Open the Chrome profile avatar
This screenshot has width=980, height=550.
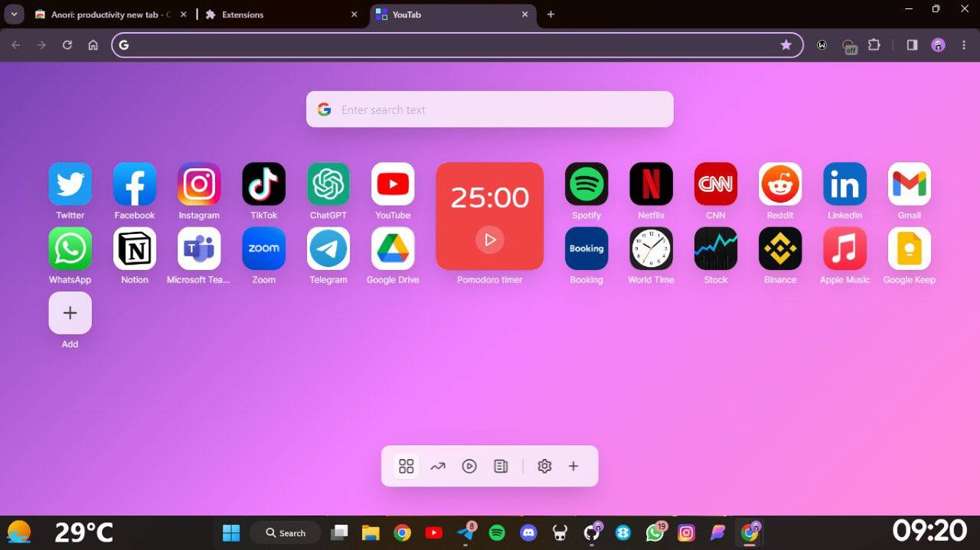pos(938,45)
